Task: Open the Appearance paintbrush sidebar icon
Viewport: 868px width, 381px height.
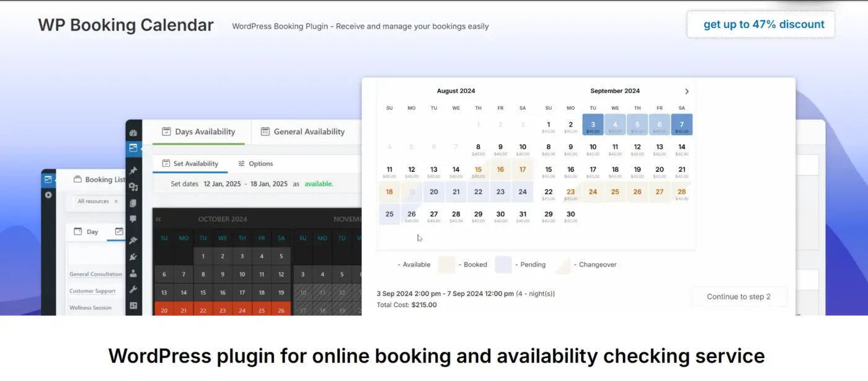Action: [133, 241]
